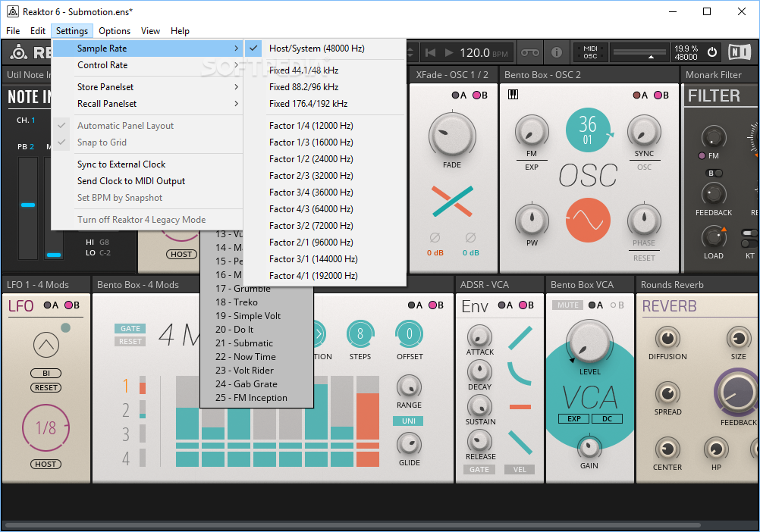
Task: Toggle UNI button in 4 Mods
Action: click(x=408, y=421)
